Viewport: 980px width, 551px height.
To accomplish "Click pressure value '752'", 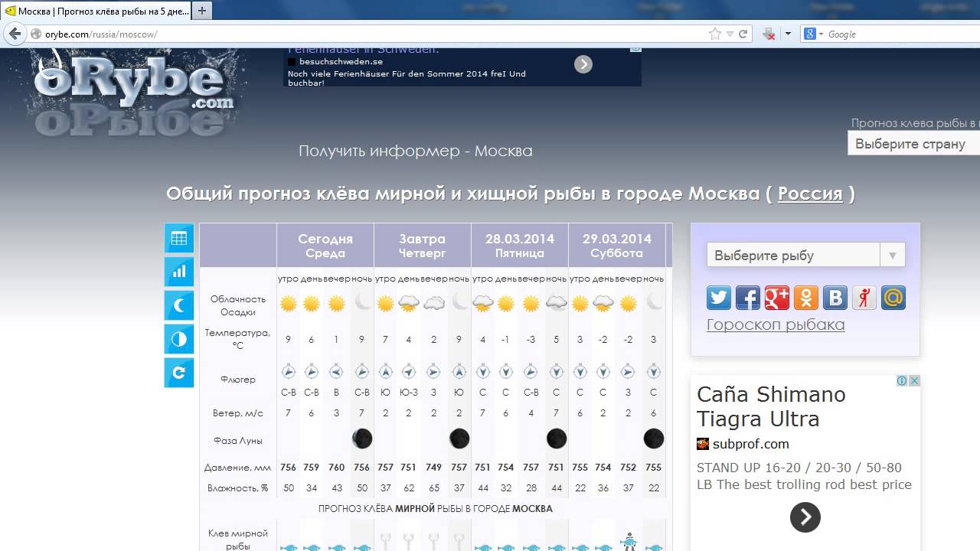I will click(629, 467).
